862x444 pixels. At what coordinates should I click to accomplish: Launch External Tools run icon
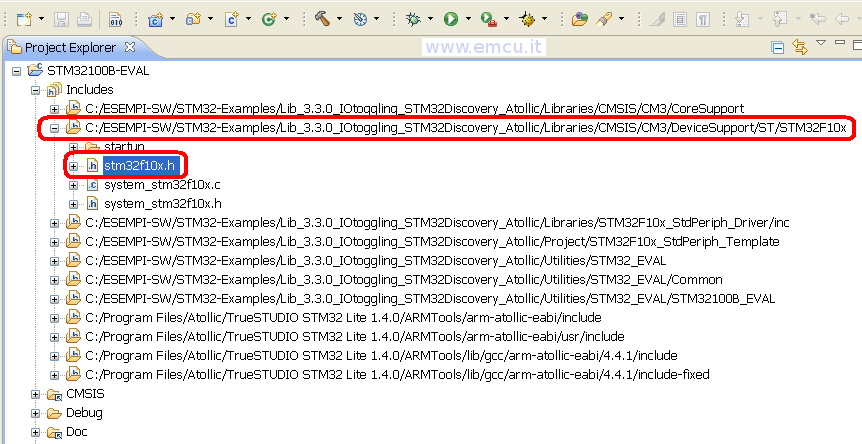click(489, 19)
